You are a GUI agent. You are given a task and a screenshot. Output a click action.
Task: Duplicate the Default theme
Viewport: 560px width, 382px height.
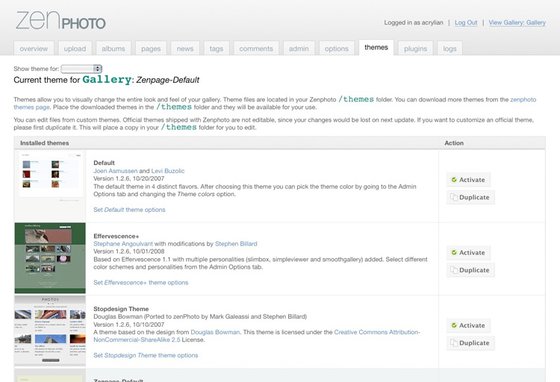pos(470,197)
